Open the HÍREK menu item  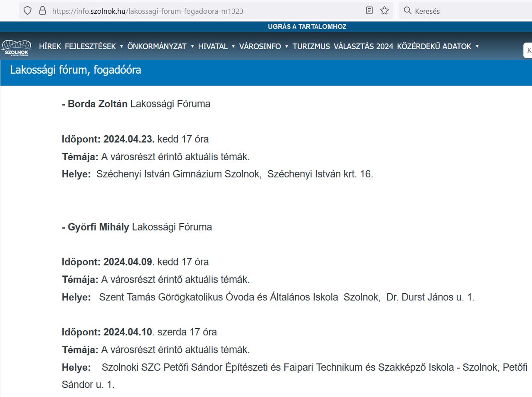[50, 47]
